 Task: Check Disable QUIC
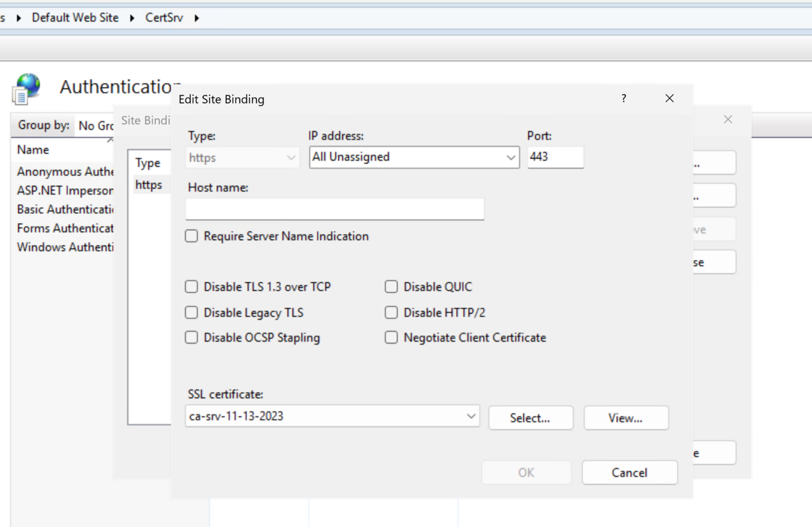[391, 286]
